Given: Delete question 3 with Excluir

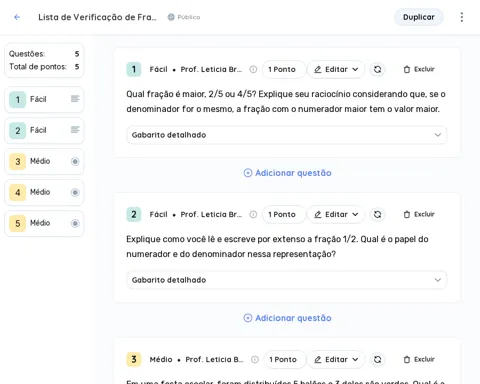Looking at the screenshot, I should [419, 359].
